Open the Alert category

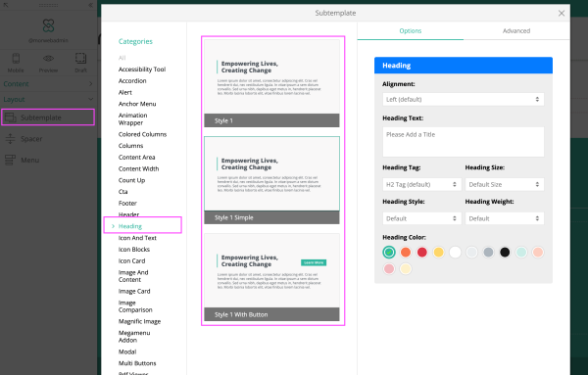(x=125, y=92)
